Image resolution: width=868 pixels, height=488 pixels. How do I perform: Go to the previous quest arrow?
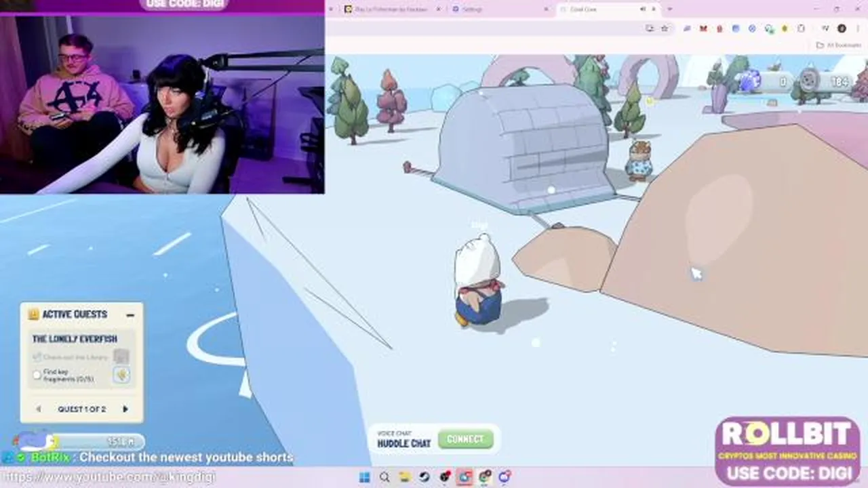pyautogui.click(x=39, y=409)
